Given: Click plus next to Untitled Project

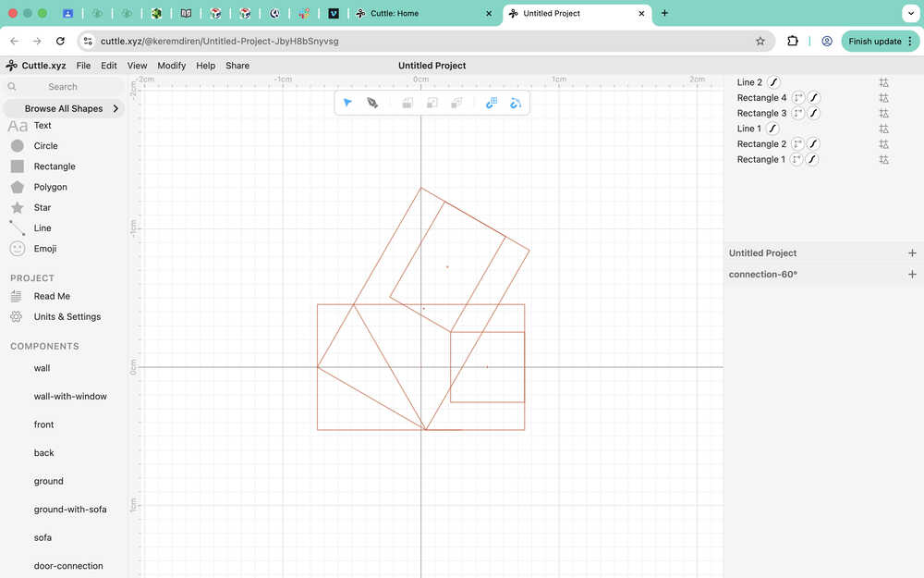Looking at the screenshot, I should tap(912, 253).
